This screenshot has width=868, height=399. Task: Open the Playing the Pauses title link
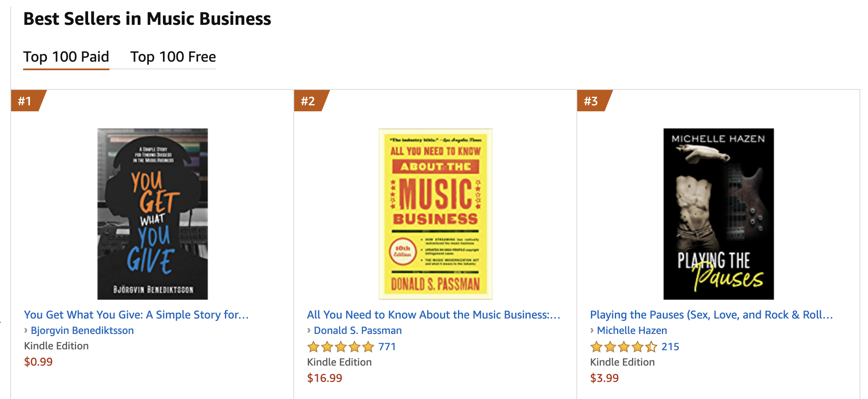click(x=712, y=315)
